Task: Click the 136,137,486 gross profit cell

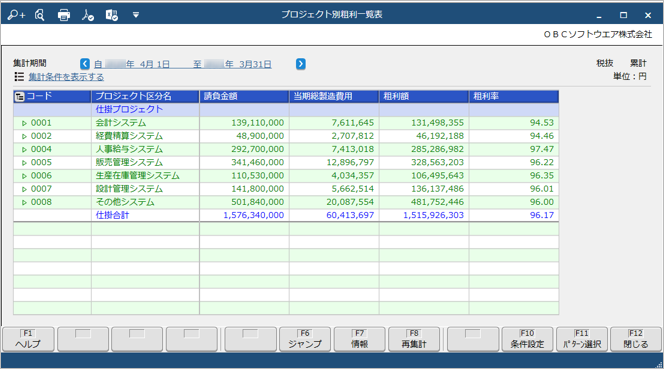Action: [424, 189]
